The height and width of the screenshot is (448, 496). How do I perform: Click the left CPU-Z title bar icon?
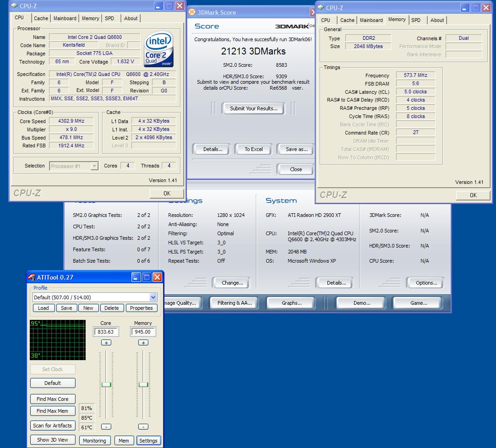click(14, 5)
